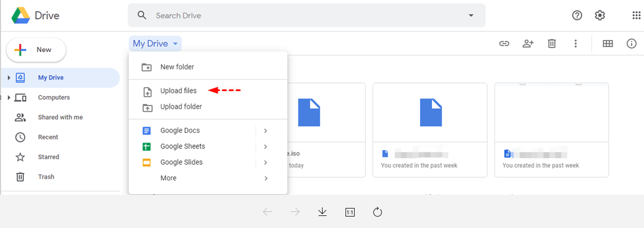Expand Google Docs submenu arrow
The height and width of the screenshot is (228, 644).
pos(266,131)
